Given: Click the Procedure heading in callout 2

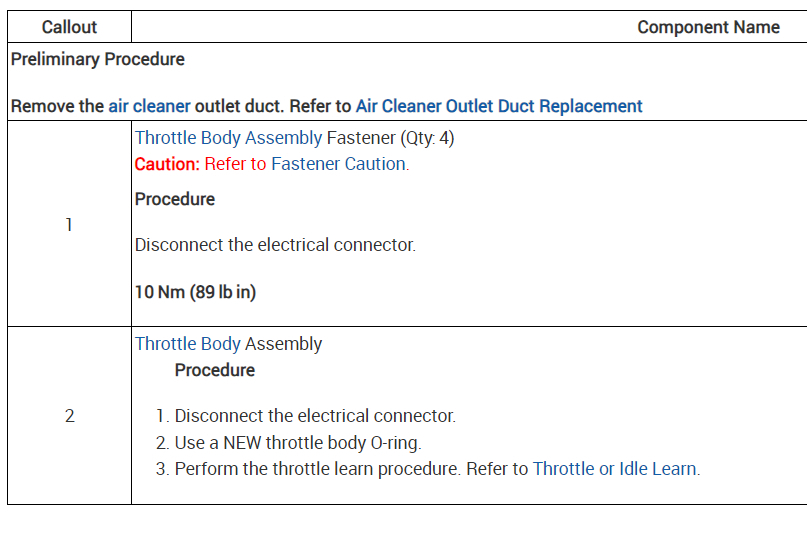Looking at the screenshot, I should (215, 370).
